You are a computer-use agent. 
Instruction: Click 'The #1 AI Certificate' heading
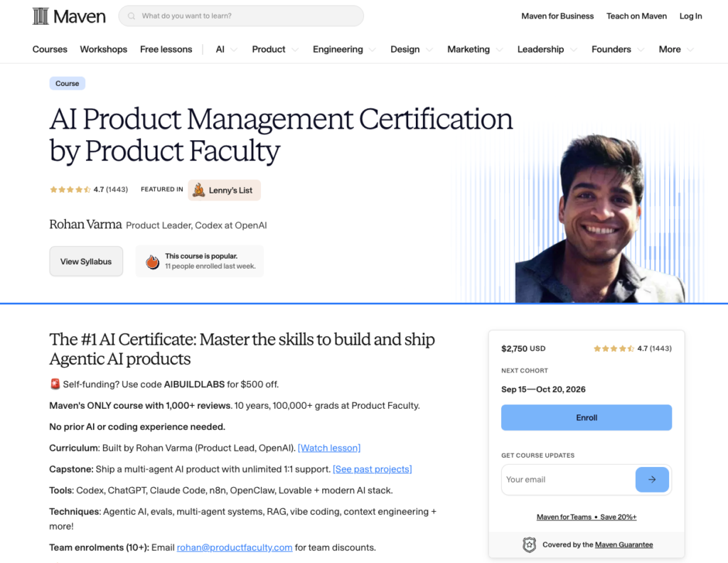point(242,349)
